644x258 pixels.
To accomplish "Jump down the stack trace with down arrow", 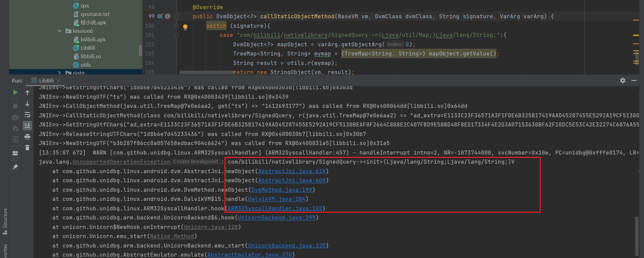I will (x=27, y=104).
